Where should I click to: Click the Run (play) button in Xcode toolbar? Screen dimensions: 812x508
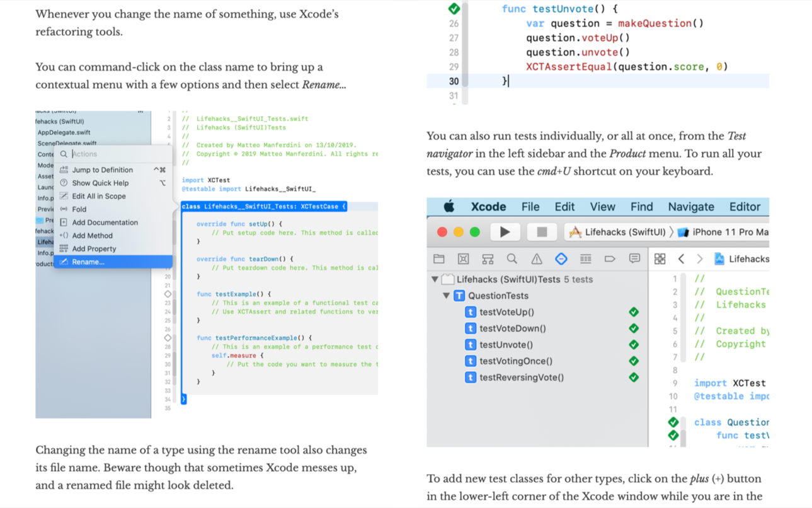coord(505,232)
